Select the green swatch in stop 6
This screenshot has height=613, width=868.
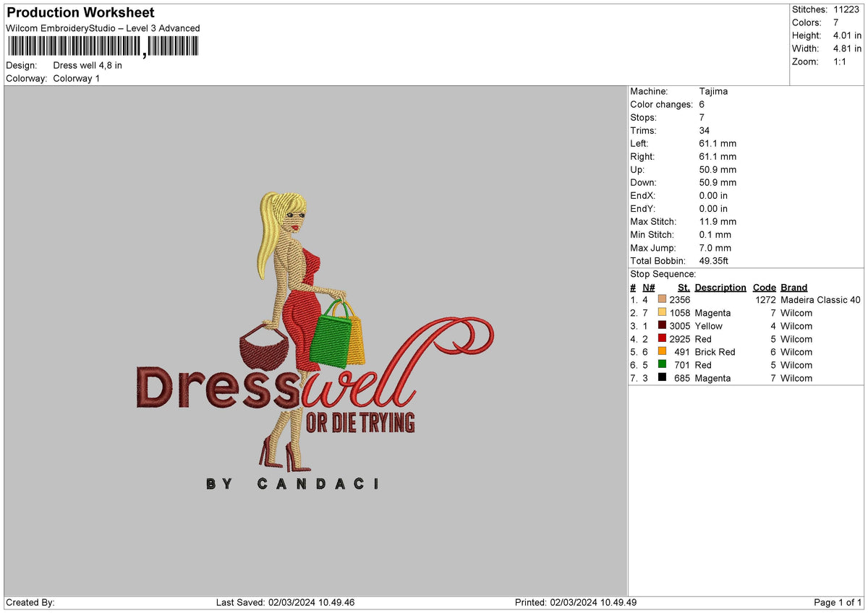pos(662,365)
